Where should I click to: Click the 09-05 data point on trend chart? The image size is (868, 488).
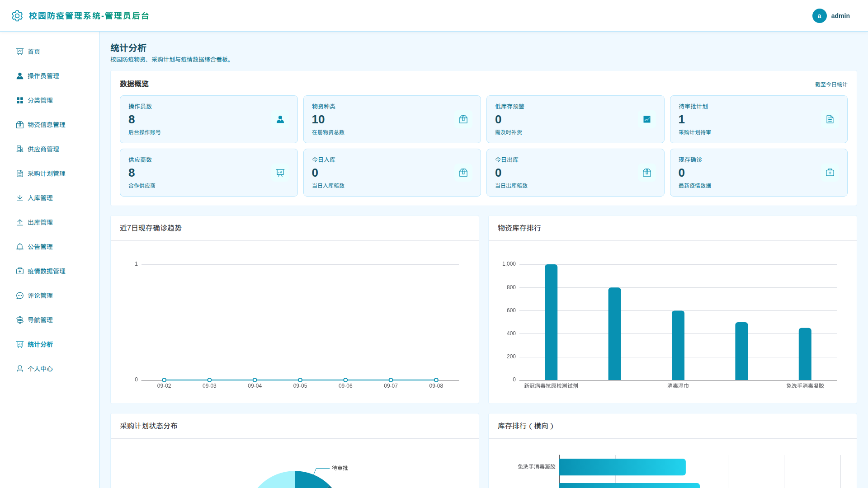300,380
